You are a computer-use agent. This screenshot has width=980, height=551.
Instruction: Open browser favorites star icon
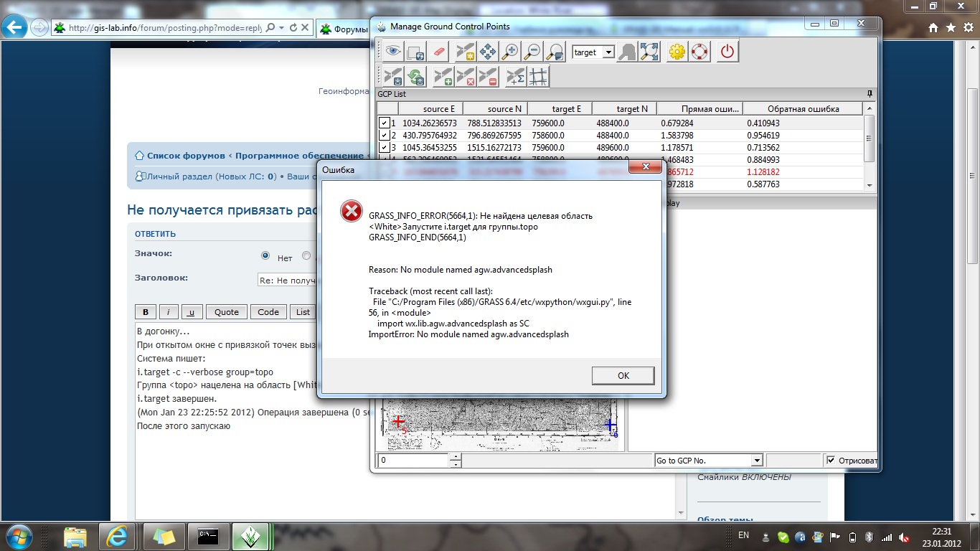tap(950, 28)
